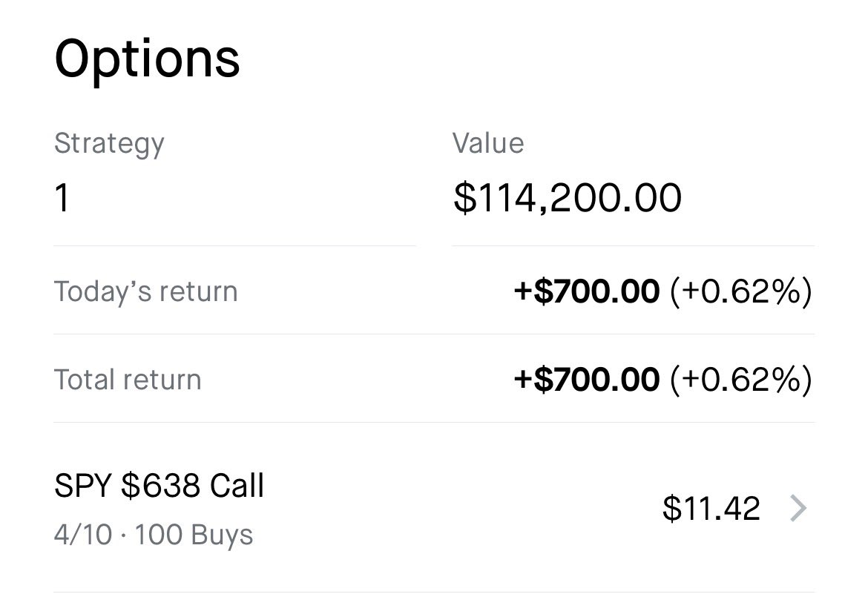Tap the $114,200.00 portfolio value
868x594 pixels.
tap(567, 198)
